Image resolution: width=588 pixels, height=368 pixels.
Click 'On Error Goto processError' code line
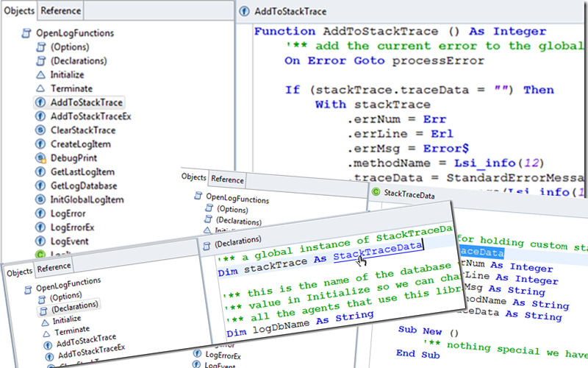(384, 61)
